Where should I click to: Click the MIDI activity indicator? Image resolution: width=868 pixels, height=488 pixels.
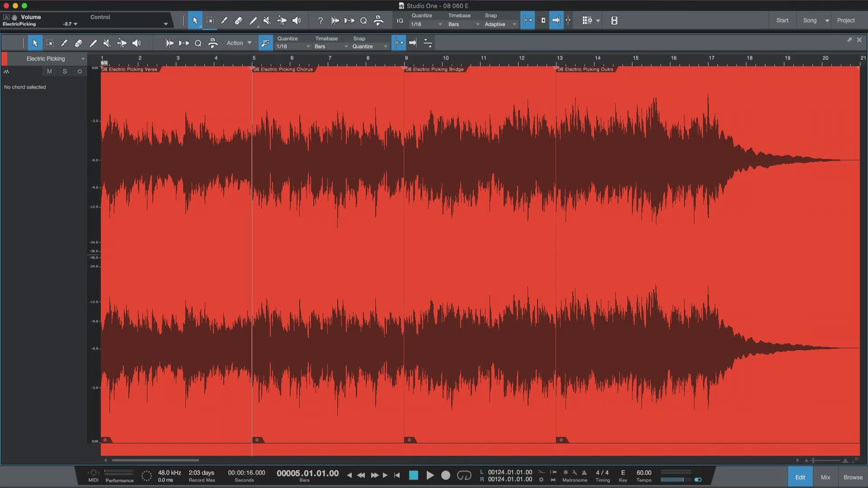point(93,473)
